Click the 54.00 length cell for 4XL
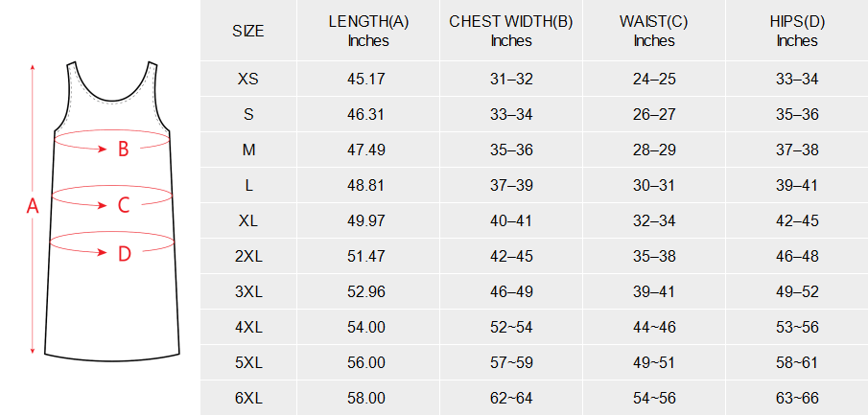The width and height of the screenshot is (868, 415). 368,327
